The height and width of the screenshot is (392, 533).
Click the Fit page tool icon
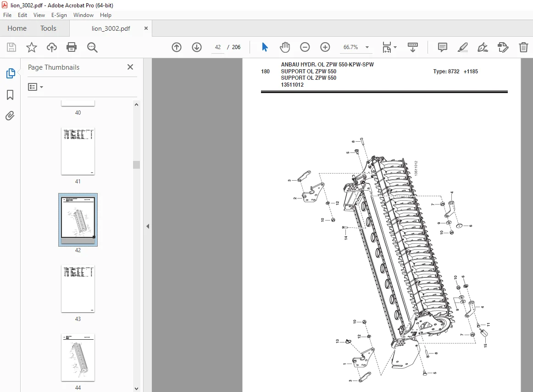point(387,47)
